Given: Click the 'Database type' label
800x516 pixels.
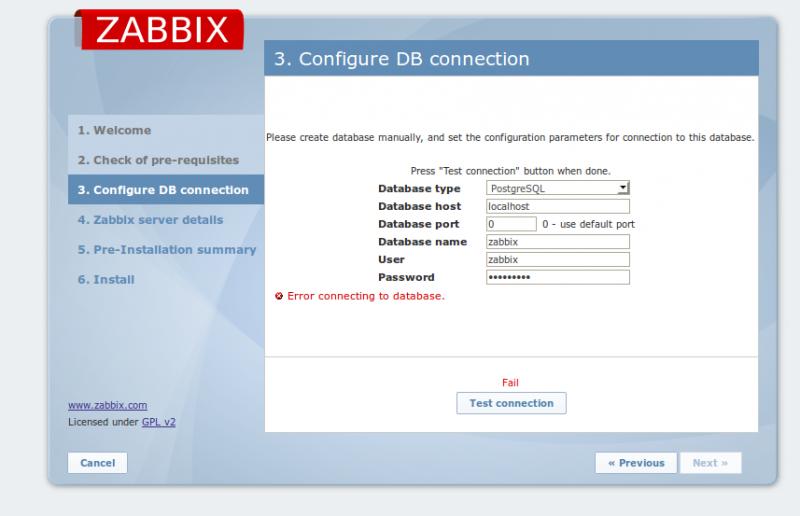Looking at the screenshot, I should (419, 188).
